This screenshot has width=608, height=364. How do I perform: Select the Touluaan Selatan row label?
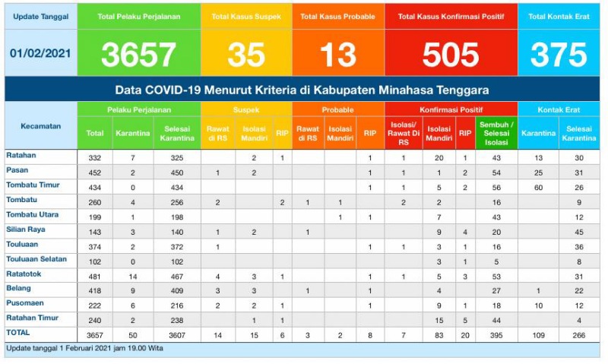pyautogui.click(x=36, y=259)
